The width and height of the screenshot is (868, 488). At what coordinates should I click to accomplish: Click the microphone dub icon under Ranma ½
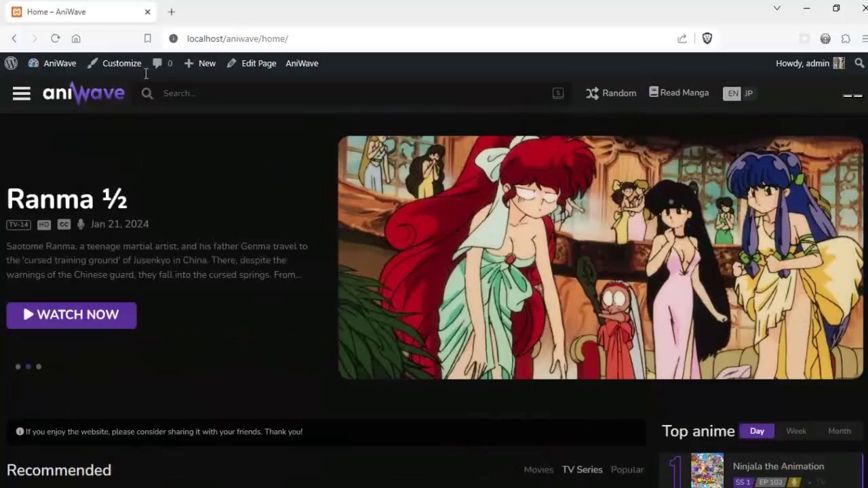(x=81, y=224)
